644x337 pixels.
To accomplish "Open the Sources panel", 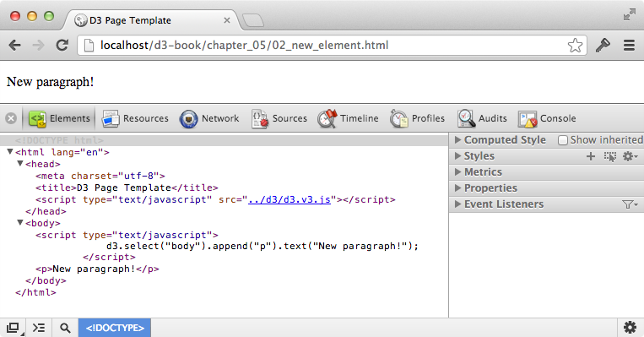I will [279, 118].
